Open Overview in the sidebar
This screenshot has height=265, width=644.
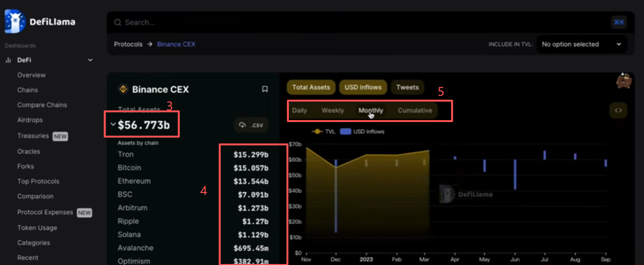click(x=32, y=75)
